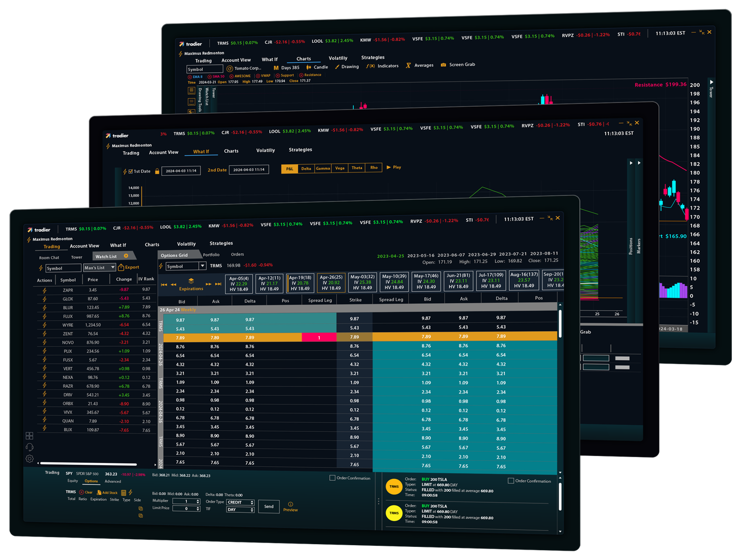Change Order Type using the CREDIT dropdown
Viewport: 741px width, 560px height.
[x=241, y=502]
